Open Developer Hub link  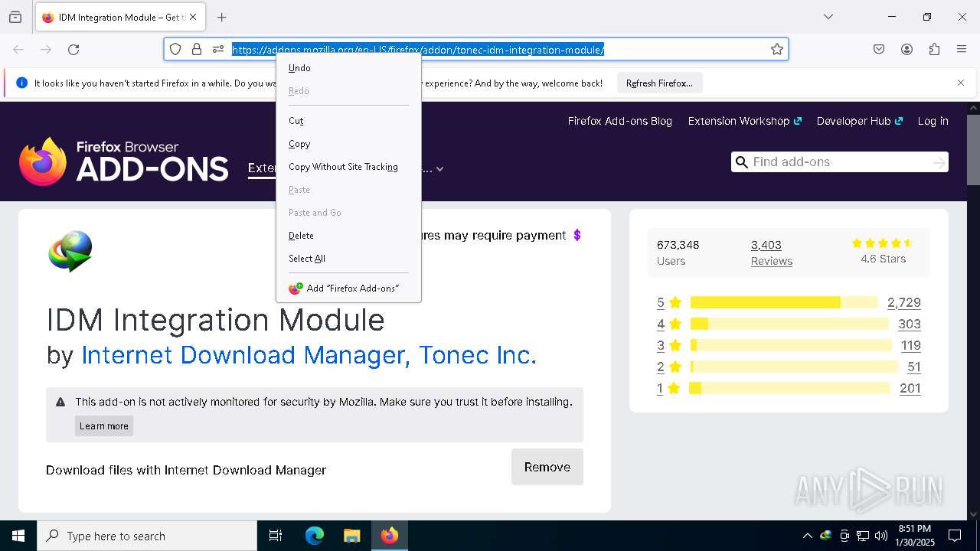pyautogui.click(x=860, y=121)
